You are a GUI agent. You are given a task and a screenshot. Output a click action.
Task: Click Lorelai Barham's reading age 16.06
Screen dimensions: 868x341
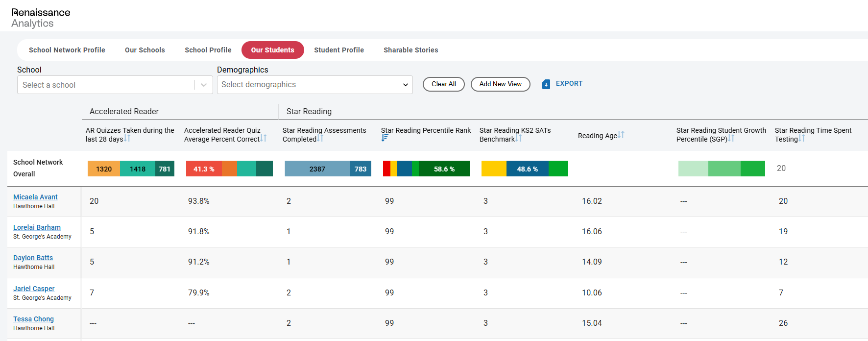pyautogui.click(x=592, y=231)
